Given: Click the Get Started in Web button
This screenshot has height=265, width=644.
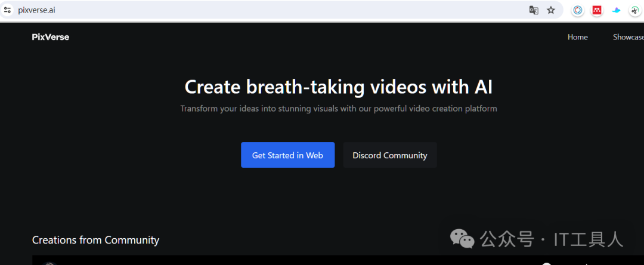Looking at the screenshot, I should pos(287,155).
